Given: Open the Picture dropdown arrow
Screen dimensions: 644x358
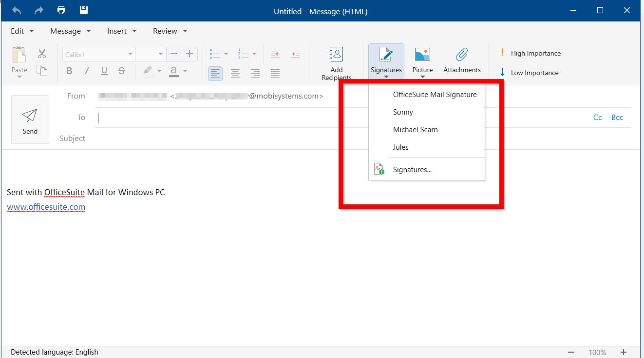Looking at the screenshot, I should tap(423, 77).
